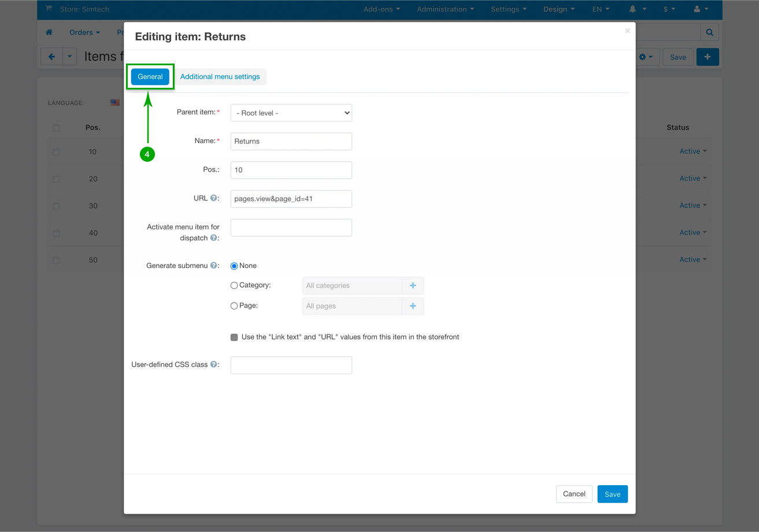Open the Active status dropdown for position 10

coord(693,151)
